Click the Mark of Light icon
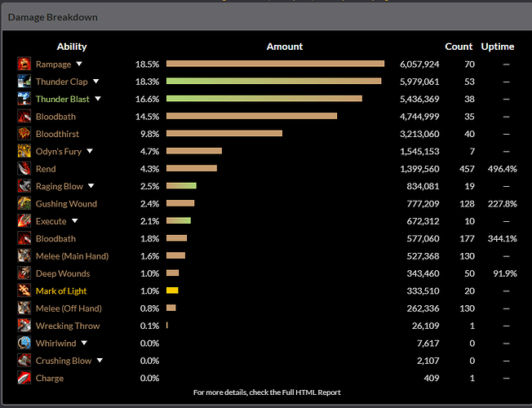Image resolution: width=532 pixels, height=408 pixels. point(24,290)
